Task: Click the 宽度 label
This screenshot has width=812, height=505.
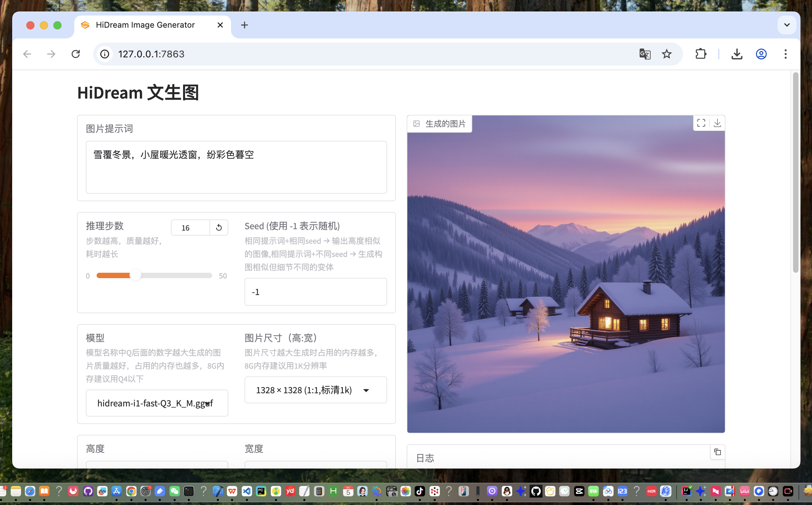Action: coord(254,449)
